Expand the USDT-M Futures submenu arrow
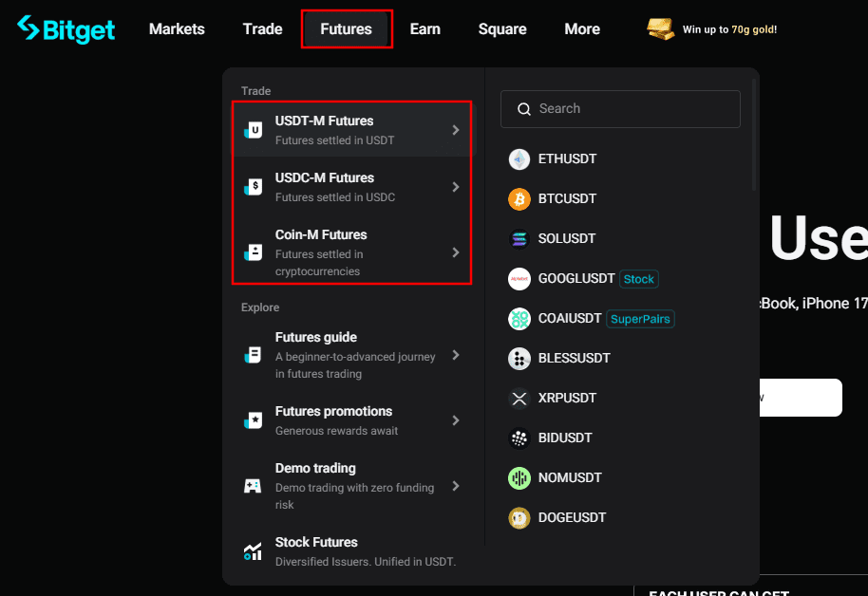 coord(456,130)
